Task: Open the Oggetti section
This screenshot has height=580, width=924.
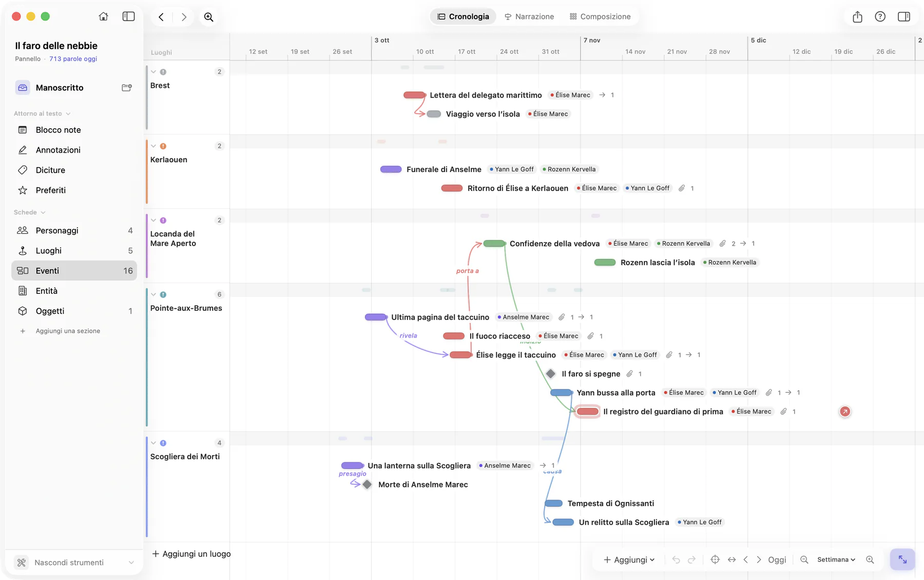Action: click(74, 311)
